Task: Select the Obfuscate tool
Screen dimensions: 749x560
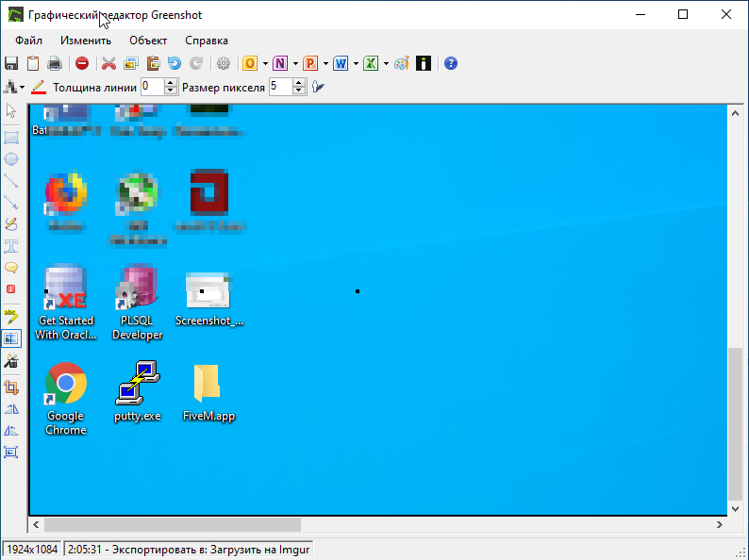Action: [11, 338]
